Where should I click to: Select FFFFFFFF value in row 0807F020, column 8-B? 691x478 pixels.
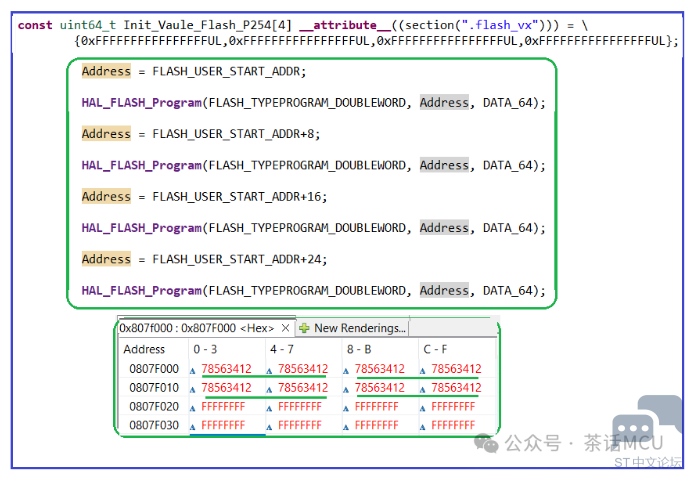point(376,407)
